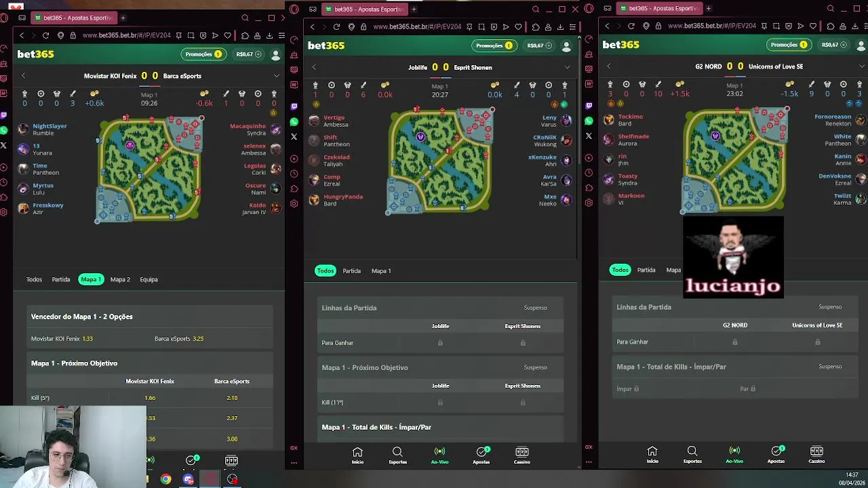868x488 pixels.
Task: Open Apostas in middle window bottom bar
Action: click(481, 455)
